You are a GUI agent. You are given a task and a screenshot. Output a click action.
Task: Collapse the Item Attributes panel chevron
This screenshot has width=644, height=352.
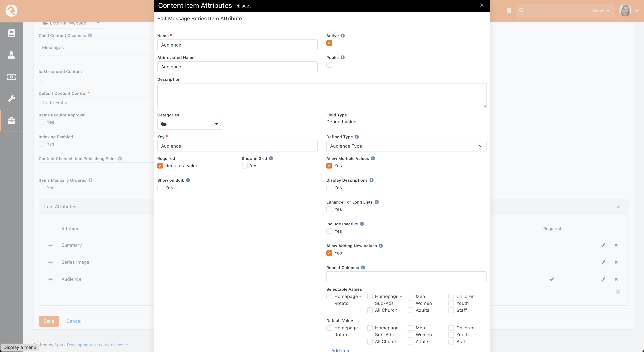[x=619, y=207]
